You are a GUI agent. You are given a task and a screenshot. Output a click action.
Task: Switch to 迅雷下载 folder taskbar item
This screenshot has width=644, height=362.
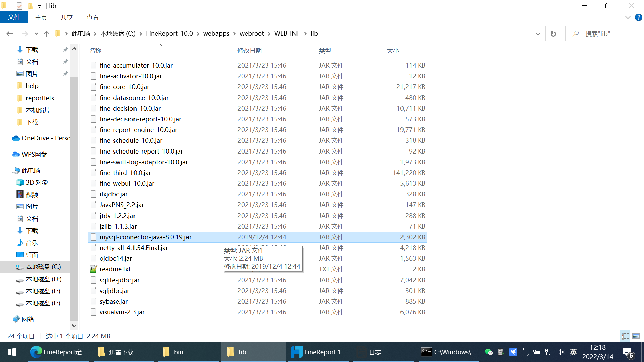click(124, 352)
